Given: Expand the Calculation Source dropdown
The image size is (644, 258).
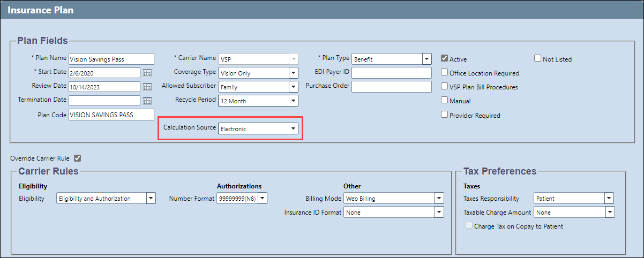Looking at the screenshot, I should (258, 128).
